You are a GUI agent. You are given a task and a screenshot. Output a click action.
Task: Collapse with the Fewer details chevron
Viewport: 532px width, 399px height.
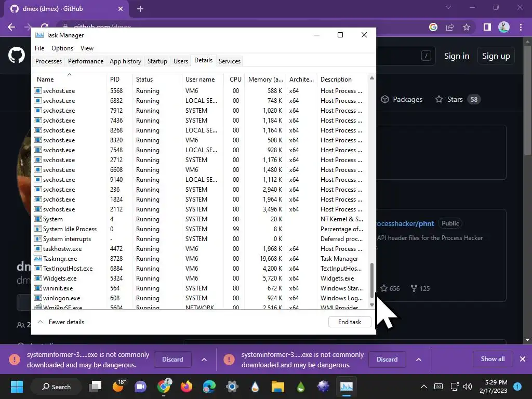tap(41, 322)
